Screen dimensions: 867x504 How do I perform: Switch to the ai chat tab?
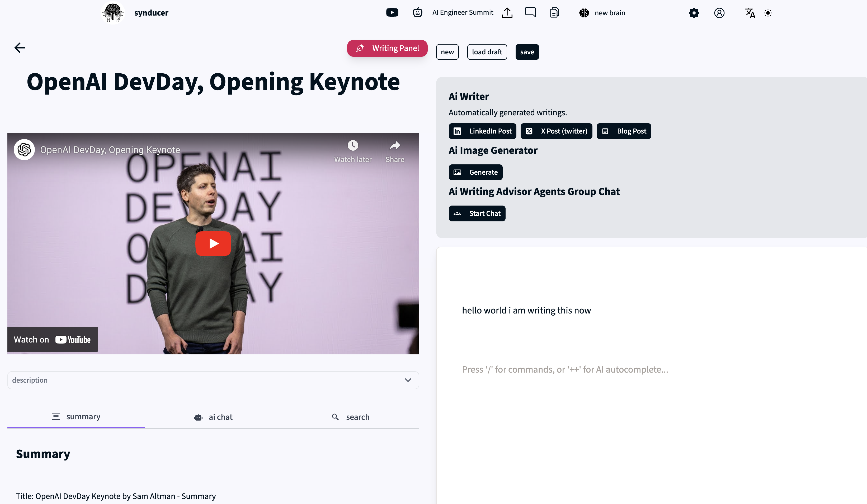pyautogui.click(x=213, y=417)
